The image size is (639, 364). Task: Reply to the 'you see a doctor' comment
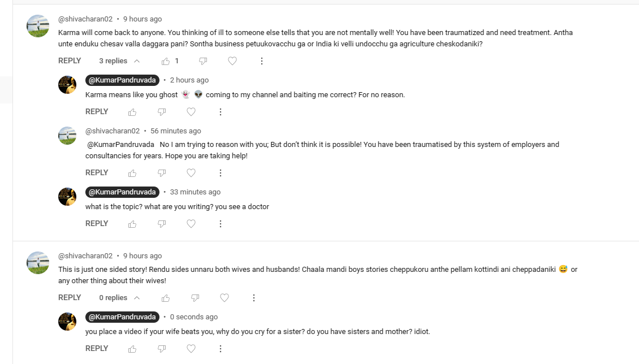(97, 224)
